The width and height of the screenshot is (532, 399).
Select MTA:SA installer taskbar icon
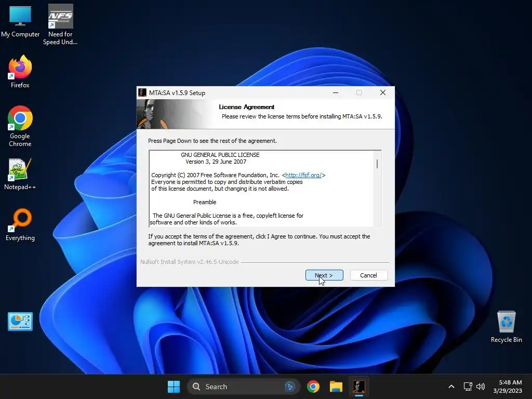pos(358,387)
